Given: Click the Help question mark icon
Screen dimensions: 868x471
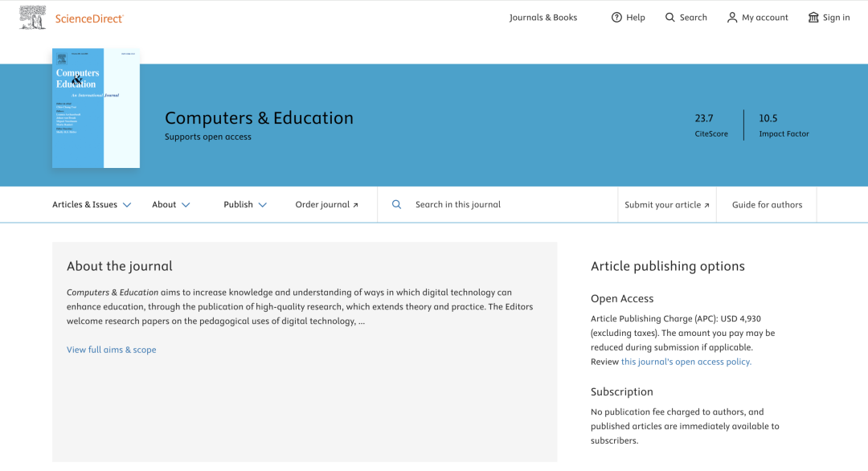Looking at the screenshot, I should click(616, 18).
